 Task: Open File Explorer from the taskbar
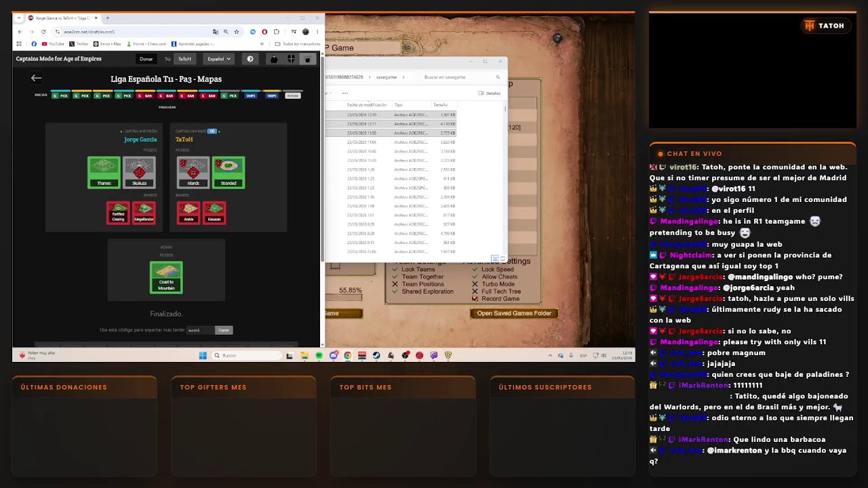point(304,355)
